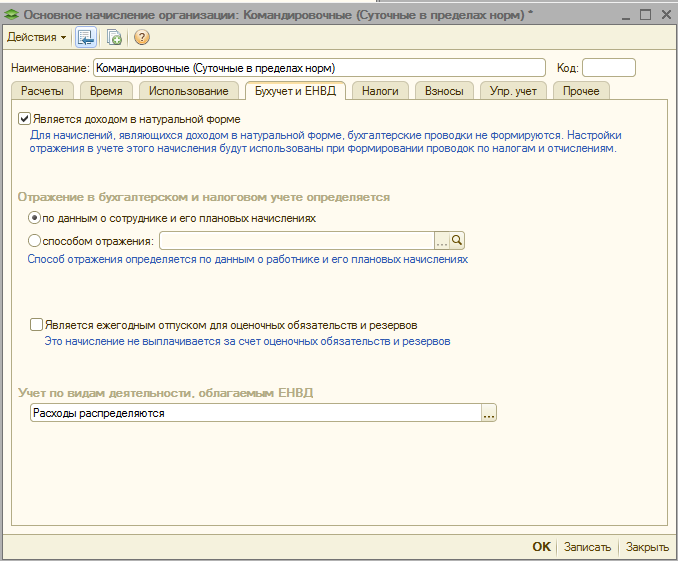Switch to the Расчеты tab

(x=44, y=91)
